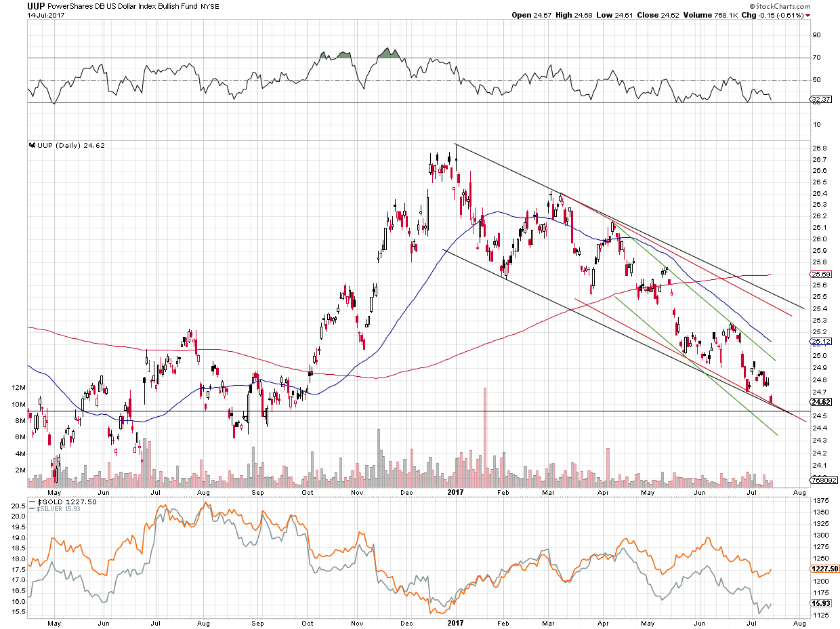Image resolution: width=840 pixels, height=629 pixels.
Task: Click the bold UUP ticker title
Action: pos(36,5)
